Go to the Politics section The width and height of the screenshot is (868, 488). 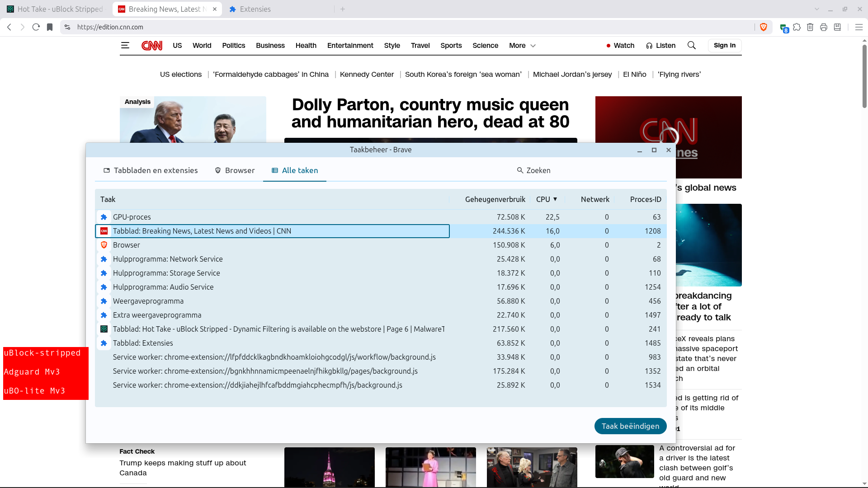pyautogui.click(x=234, y=46)
